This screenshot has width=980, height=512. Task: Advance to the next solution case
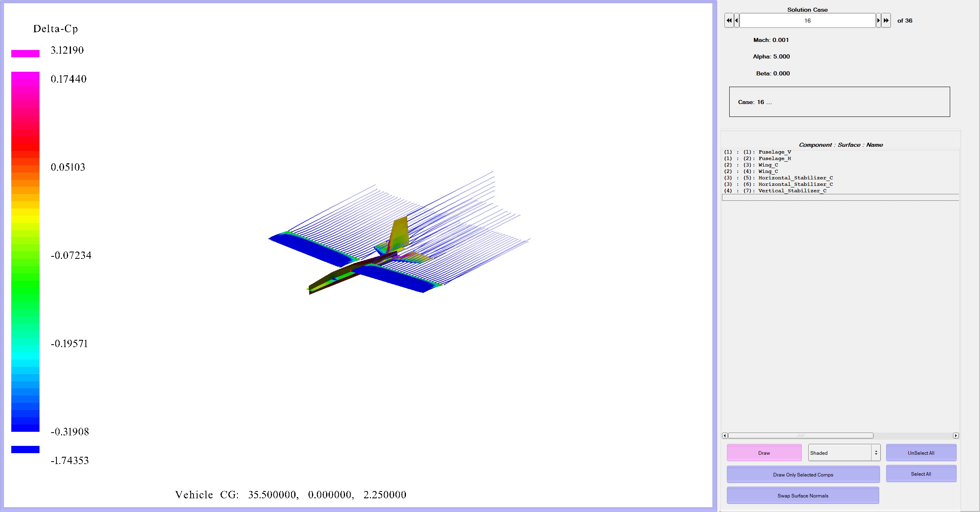pos(878,21)
